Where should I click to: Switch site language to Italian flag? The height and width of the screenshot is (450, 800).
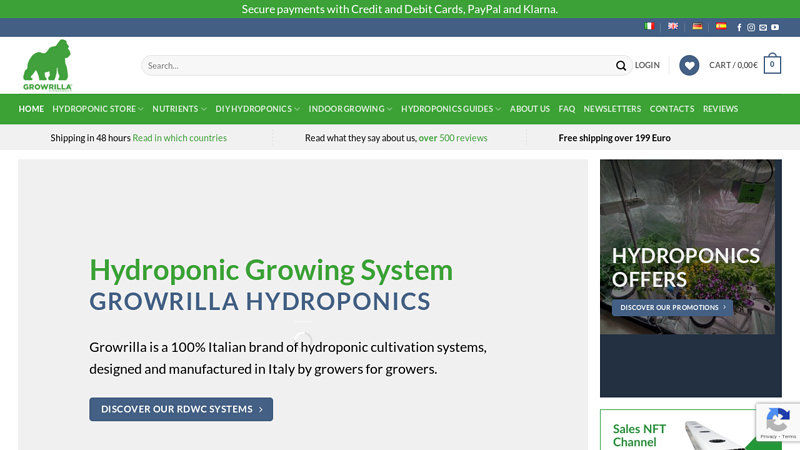(x=649, y=27)
